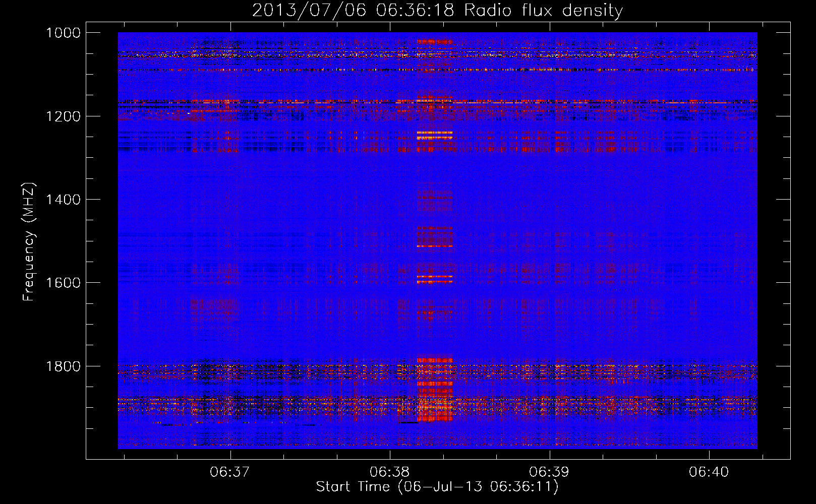The image size is (816, 504).
Task: Click the 'Frequency (MHZ)' axis title
Action: coord(29,242)
